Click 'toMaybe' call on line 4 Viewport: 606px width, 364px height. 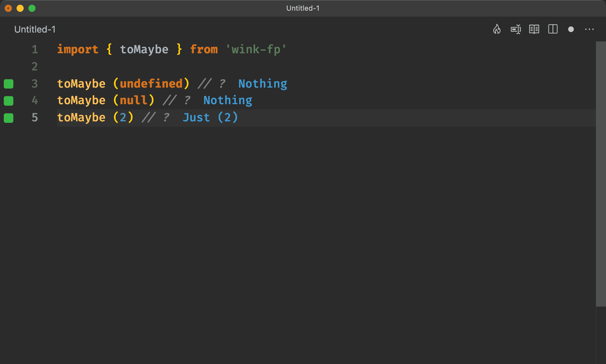click(x=81, y=101)
